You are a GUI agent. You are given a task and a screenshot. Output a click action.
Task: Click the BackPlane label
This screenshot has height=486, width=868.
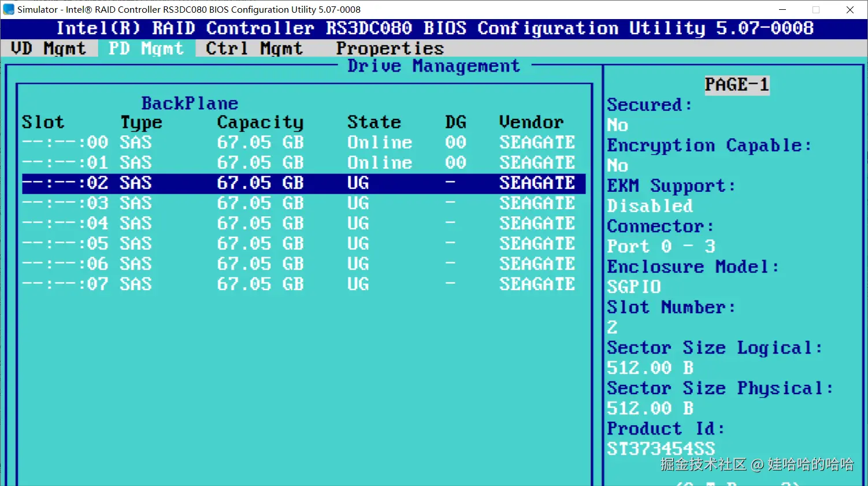[x=190, y=103]
